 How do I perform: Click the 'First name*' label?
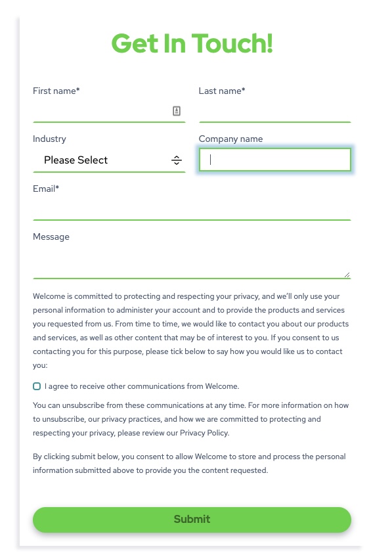pyautogui.click(x=56, y=91)
